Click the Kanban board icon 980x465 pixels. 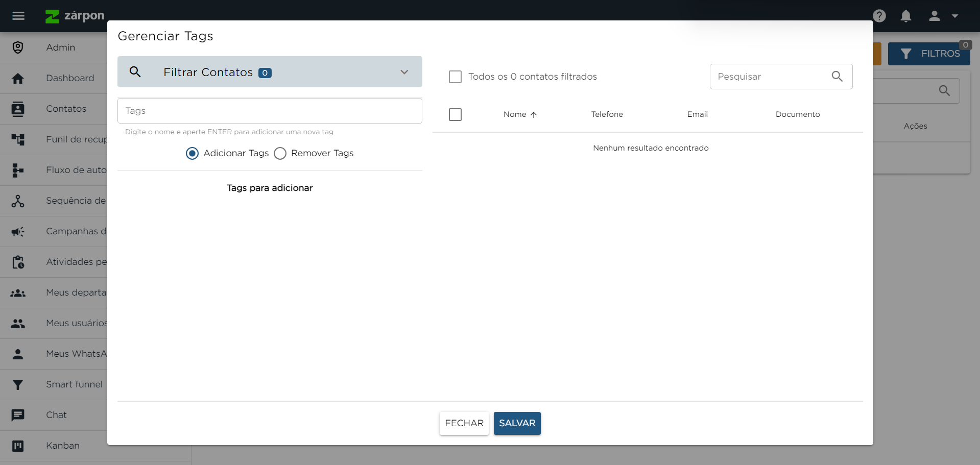click(18, 446)
